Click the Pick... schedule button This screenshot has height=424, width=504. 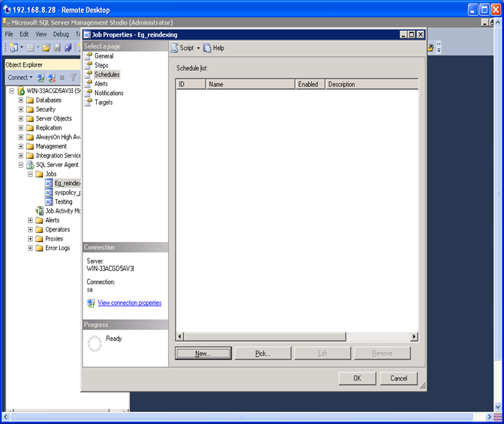[x=263, y=354]
